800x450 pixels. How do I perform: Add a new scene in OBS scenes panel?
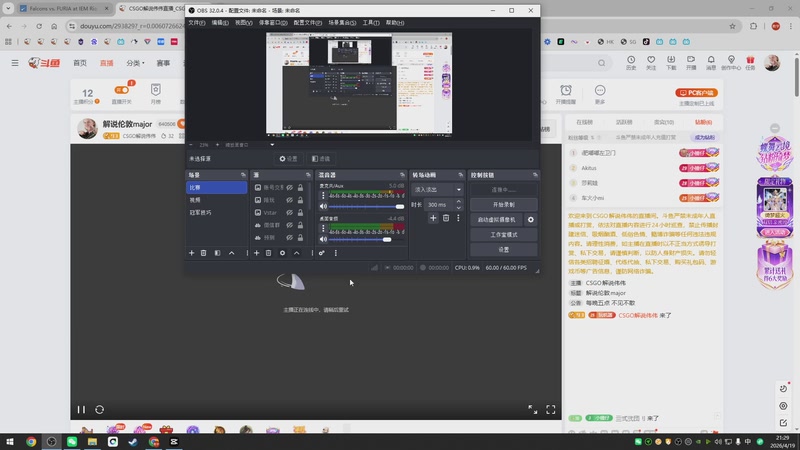[191, 253]
